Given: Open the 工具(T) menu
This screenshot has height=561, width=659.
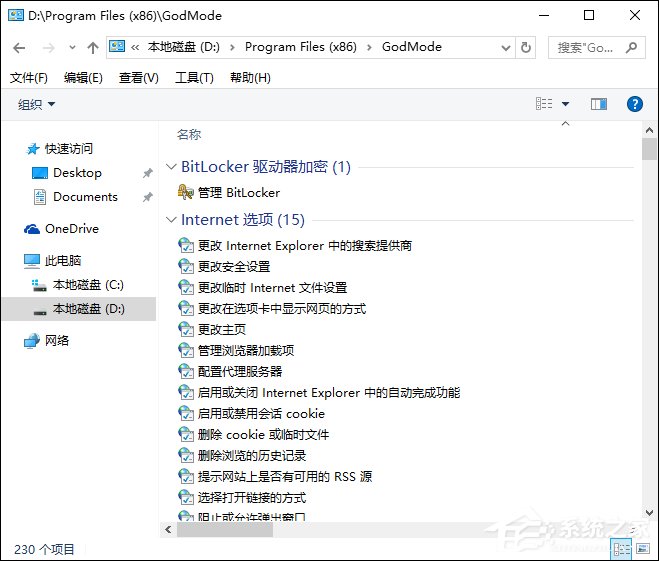Looking at the screenshot, I should (194, 78).
